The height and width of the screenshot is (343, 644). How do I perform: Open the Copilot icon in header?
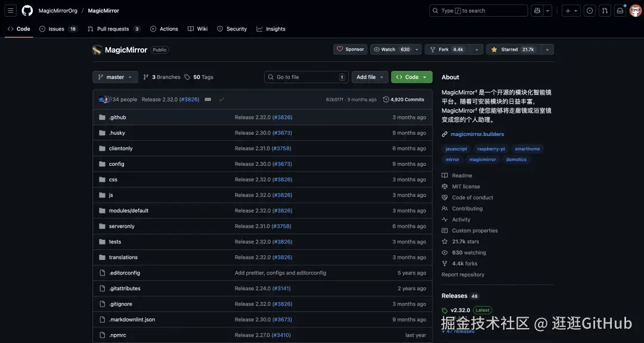(537, 11)
